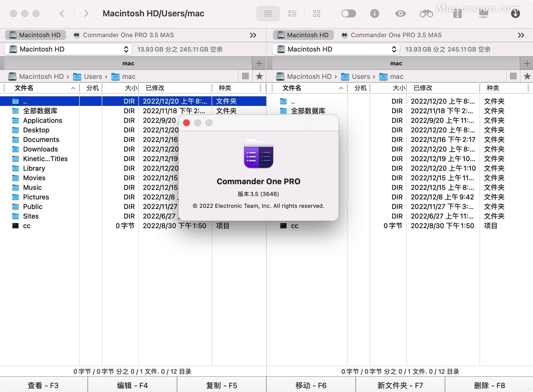Click 移动 - F6 button
This screenshot has height=392, width=533.
pyautogui.click(x=311, y=385)
